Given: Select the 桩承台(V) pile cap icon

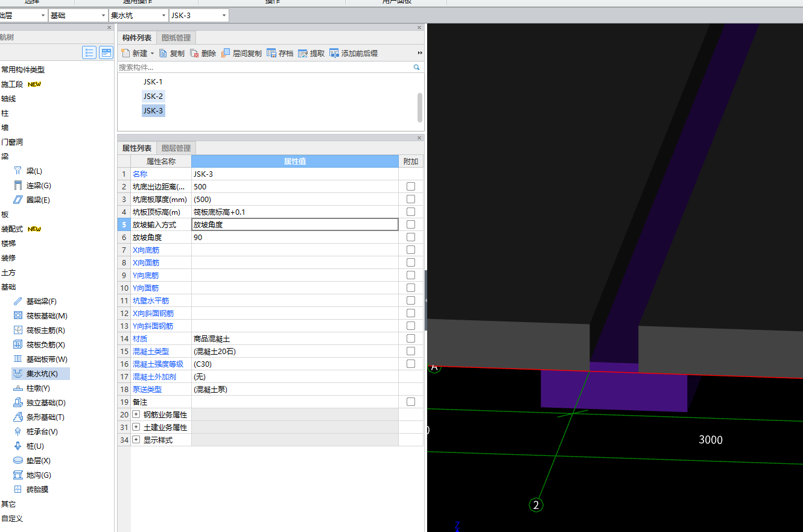Looking at the screenshot, I should [17, 432].
